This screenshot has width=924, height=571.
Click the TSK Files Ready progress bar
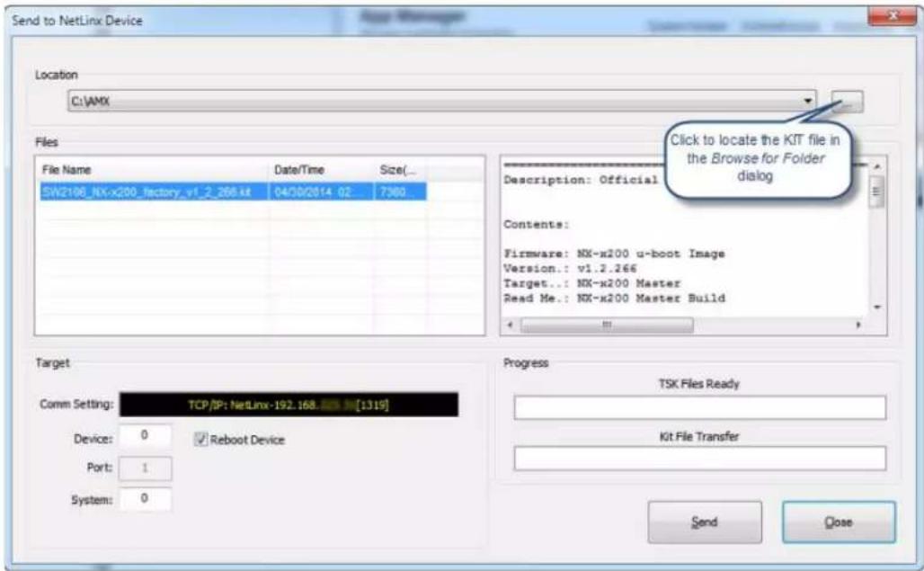[x=699, y=407]
